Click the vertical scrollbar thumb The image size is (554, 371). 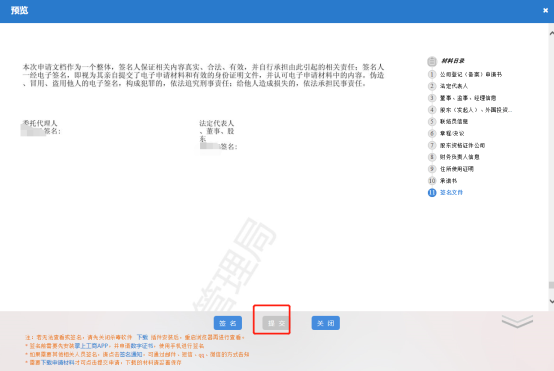[551, 285]
